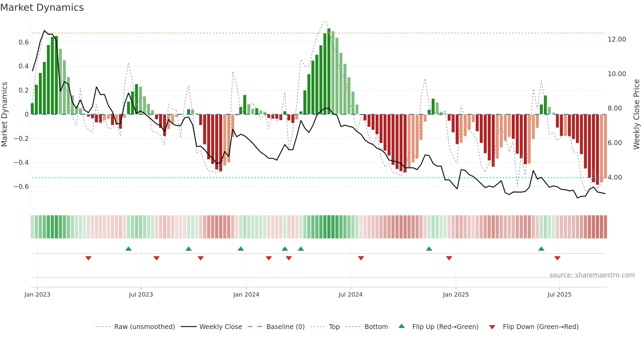Open the source: sharemaestro.com text
The image size is (644, 362).
tap(592, 275)
